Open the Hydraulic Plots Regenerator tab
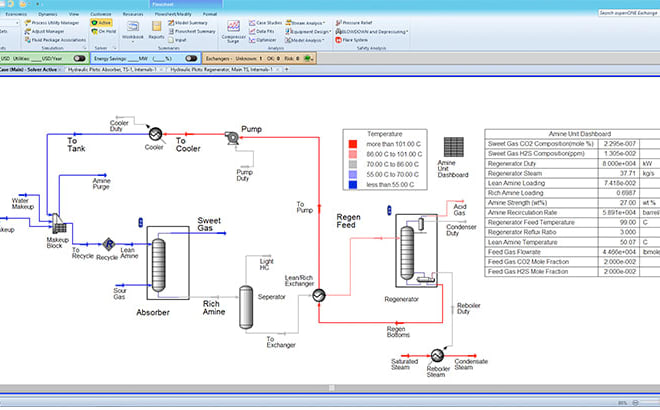The width and height of the screenshot is (660, 410). (x=221, y=69)
